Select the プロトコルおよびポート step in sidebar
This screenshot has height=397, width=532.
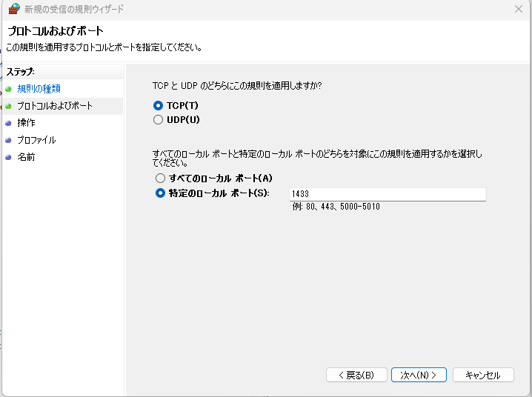[x=55, y=106]
